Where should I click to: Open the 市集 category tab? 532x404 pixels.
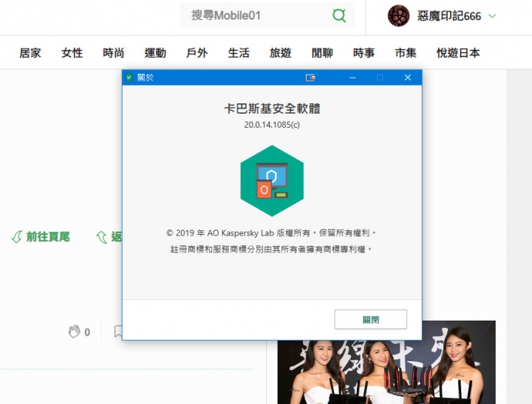tap(406, 53)
